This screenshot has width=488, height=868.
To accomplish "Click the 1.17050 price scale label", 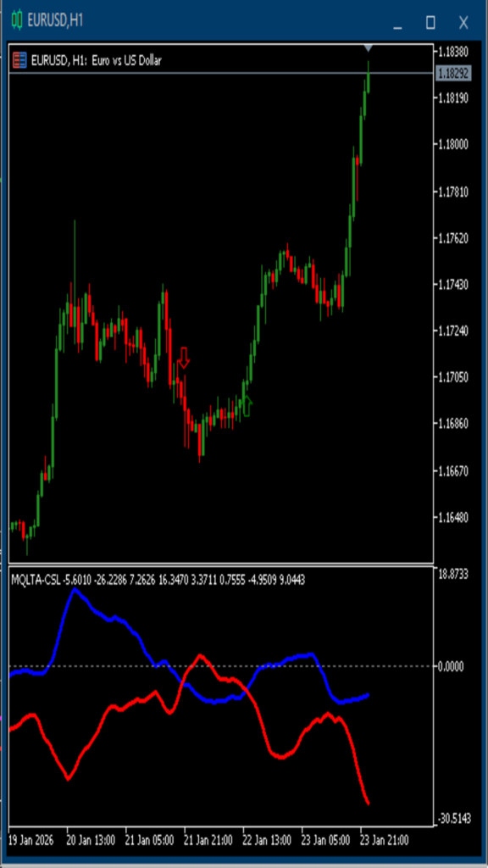I will click(x=453, y=377).
